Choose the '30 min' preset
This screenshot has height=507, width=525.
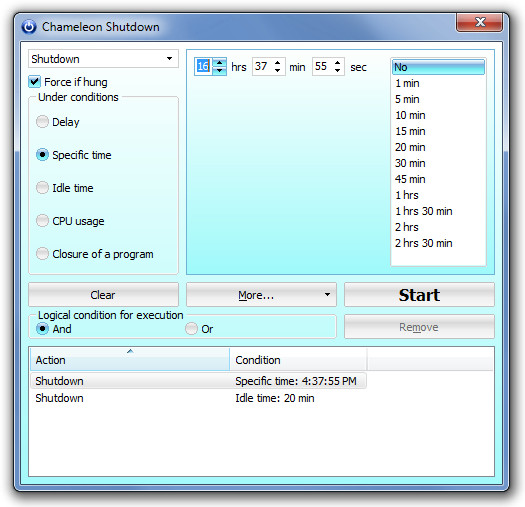438,163
